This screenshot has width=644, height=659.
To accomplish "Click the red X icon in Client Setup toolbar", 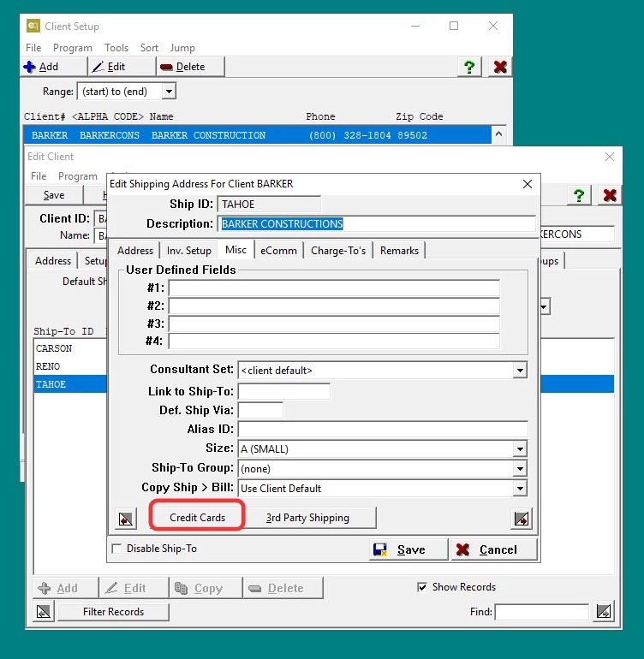I will (500, 67).
